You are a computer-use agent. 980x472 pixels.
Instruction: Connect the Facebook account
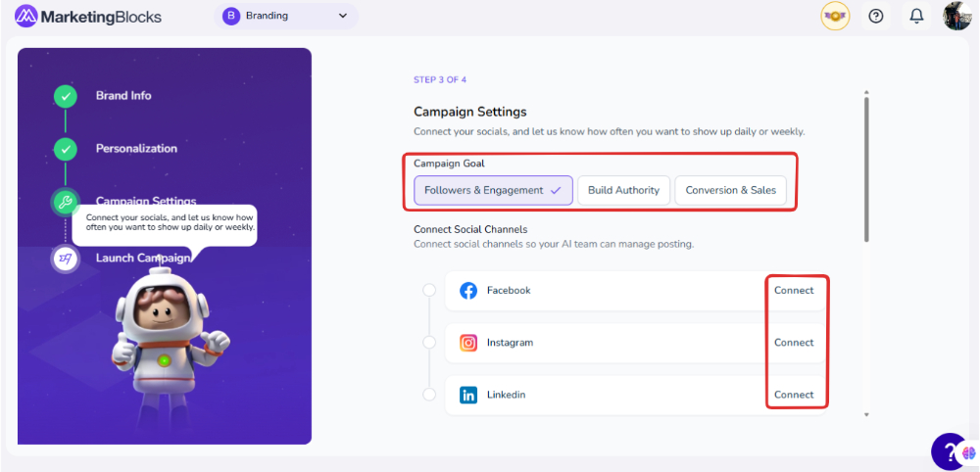tap(794, 291)
